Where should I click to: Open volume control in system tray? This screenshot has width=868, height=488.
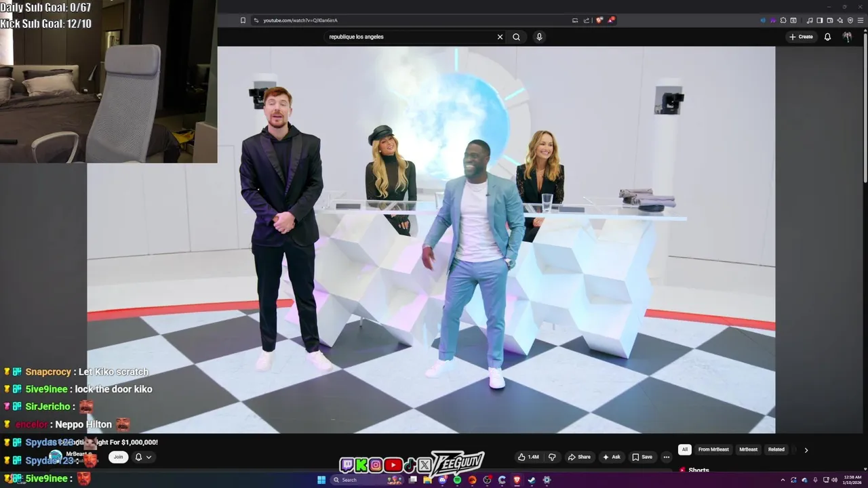(833, 480)
